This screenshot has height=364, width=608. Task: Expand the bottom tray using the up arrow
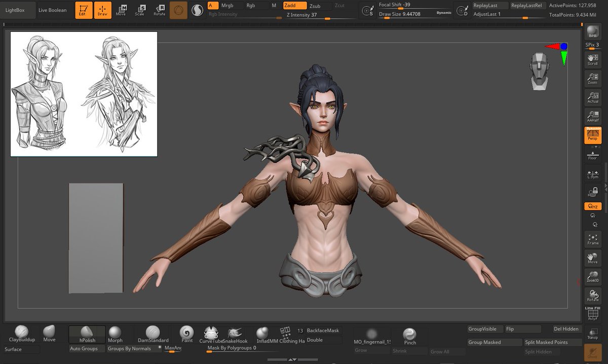point(291,359)
